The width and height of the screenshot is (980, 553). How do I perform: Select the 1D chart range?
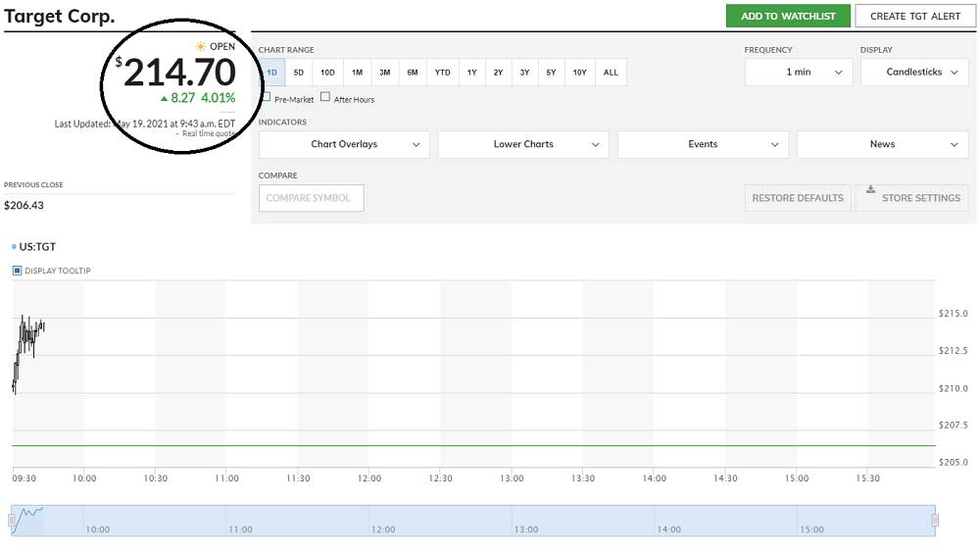click(x=272, y=73)
